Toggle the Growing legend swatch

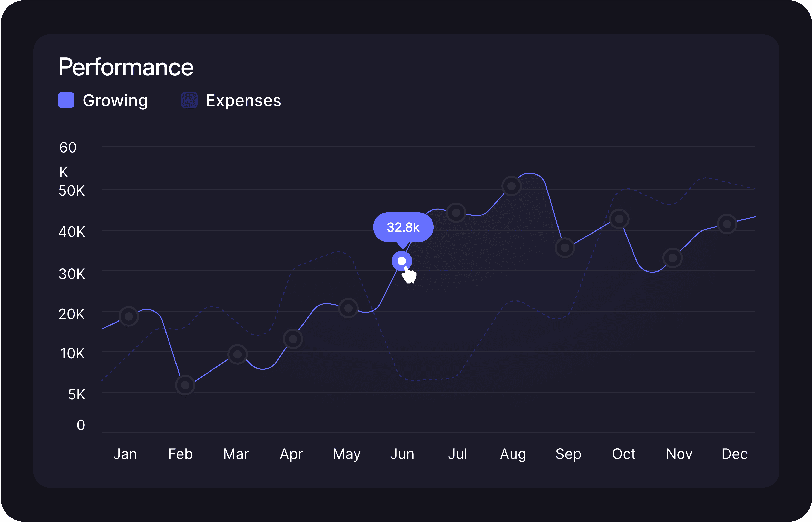coord(66,100)
